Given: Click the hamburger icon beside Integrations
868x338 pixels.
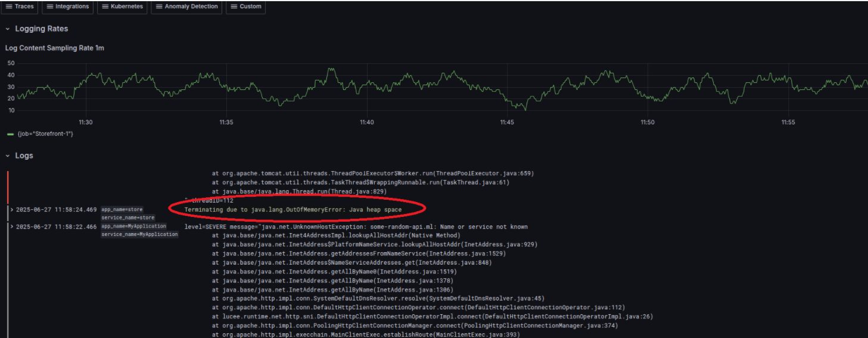Looking at the screenshot, I should (49, 7).
